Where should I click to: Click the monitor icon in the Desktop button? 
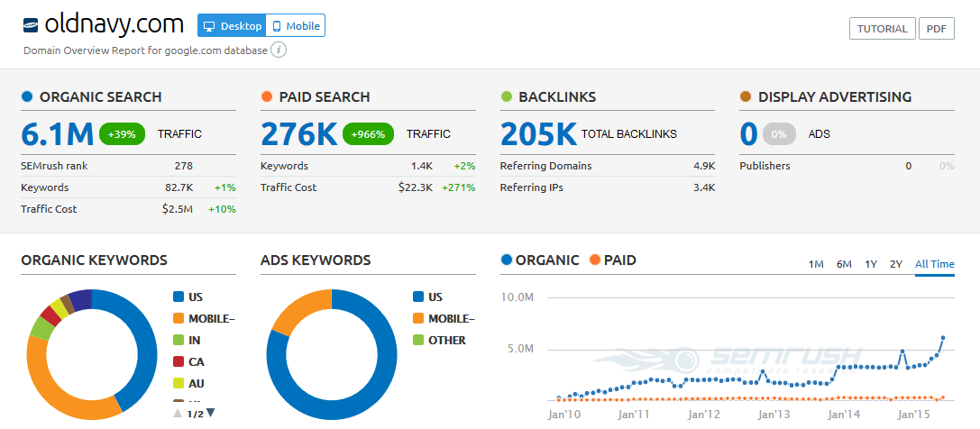pyautogui.click(x=210, y=26)
